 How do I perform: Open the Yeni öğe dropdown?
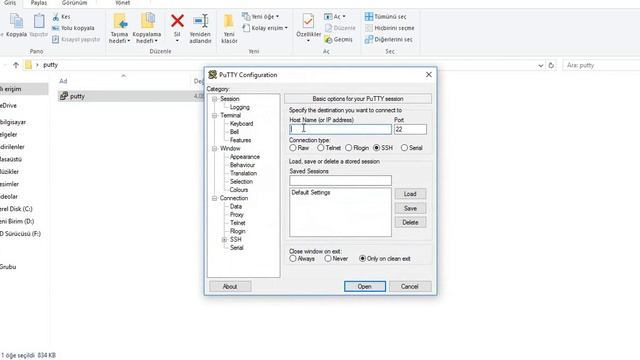coord(260,17)
